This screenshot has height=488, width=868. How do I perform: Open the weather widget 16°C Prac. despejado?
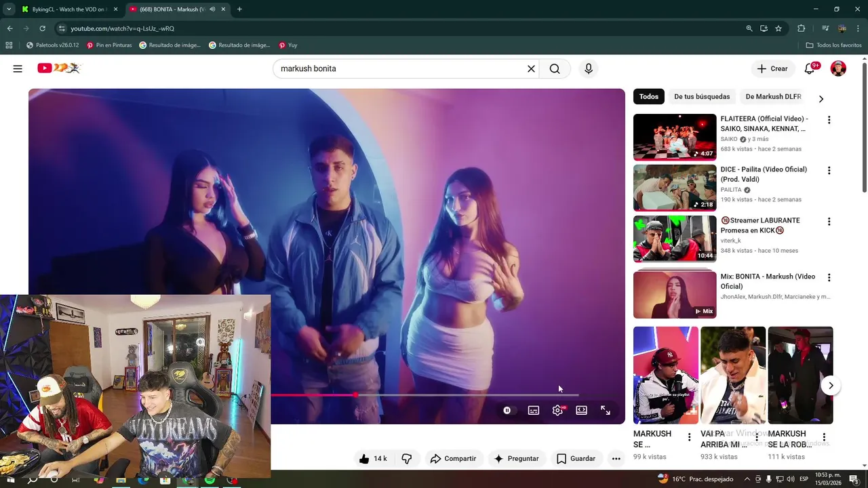pyautogui.click(x=695, y=479)
